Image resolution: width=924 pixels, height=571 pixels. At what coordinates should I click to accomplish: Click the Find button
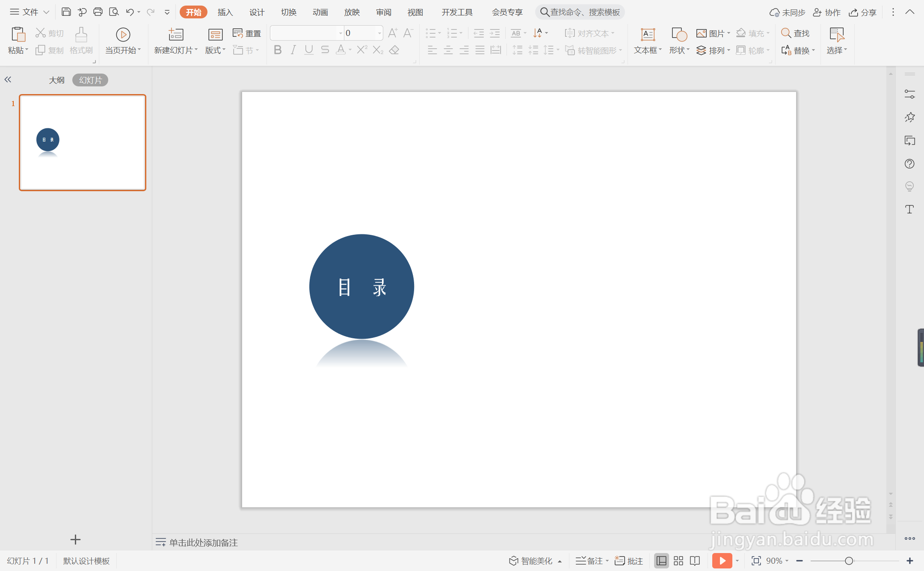(796, 33)
